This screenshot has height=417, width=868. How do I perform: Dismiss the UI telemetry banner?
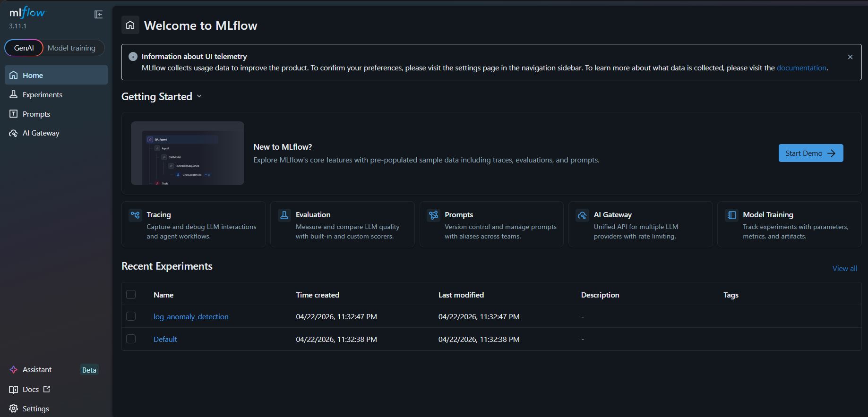850,57
